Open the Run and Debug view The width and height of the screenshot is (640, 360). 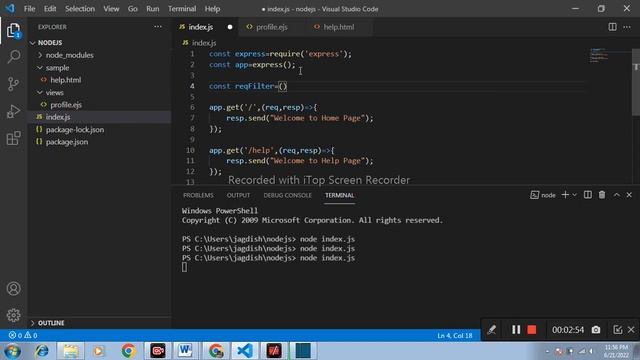[13, 111]
